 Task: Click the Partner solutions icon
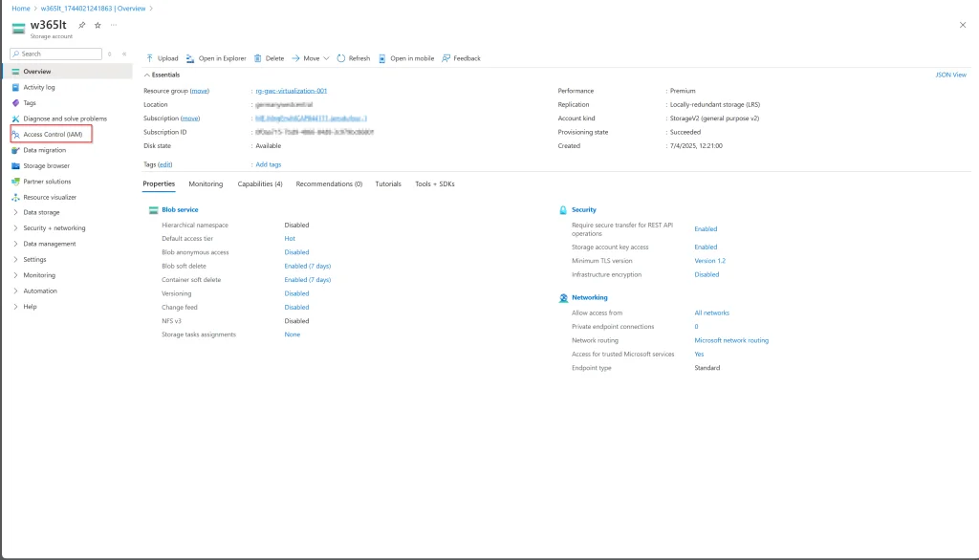(x=15, y=181)
